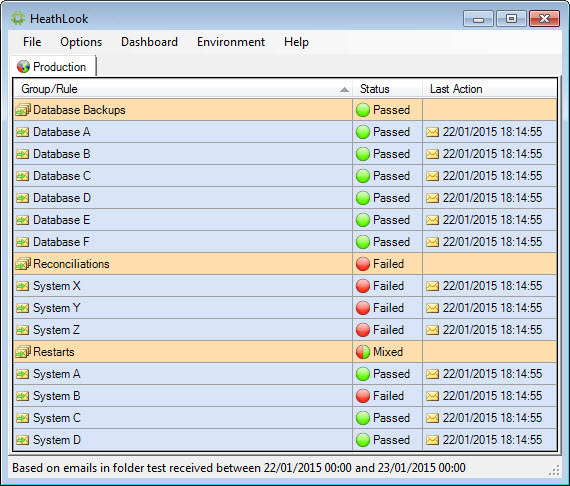The image size is (570, 486).
Task: Click the HeathLook application icon in title bar
Action: click(18, 18)
